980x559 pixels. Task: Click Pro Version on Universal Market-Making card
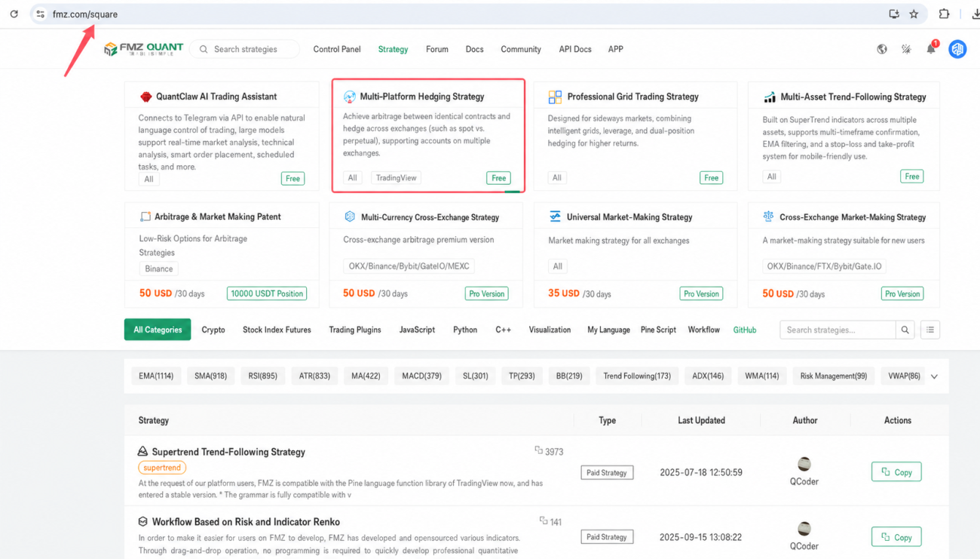pos(701,293)
